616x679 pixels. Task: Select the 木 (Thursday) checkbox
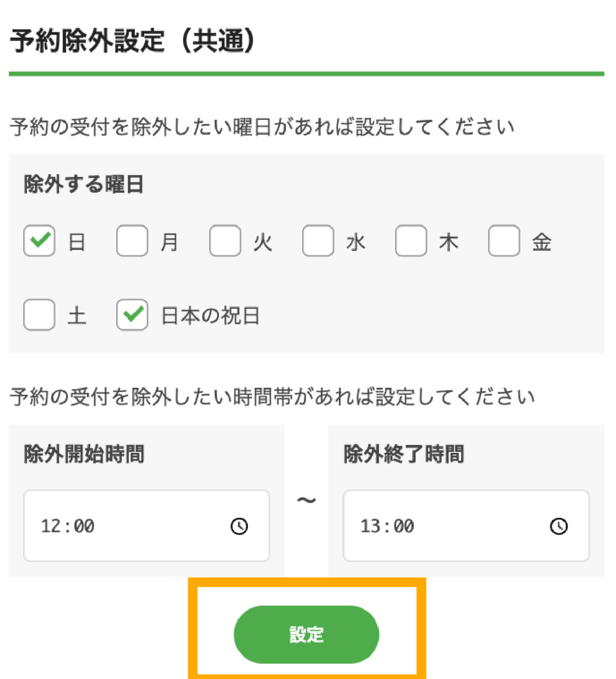(411, 241)
